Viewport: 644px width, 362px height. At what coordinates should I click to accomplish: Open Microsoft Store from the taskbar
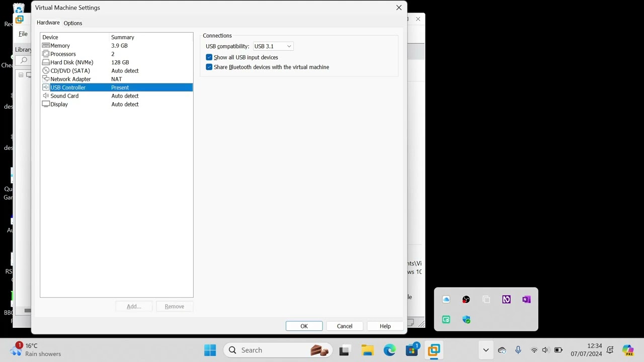(x=413, y=350)
